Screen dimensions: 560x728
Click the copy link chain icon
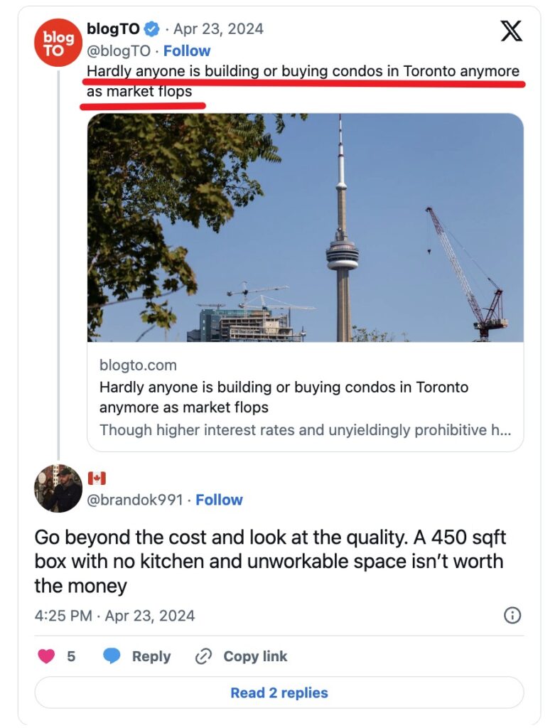[203, 656]
